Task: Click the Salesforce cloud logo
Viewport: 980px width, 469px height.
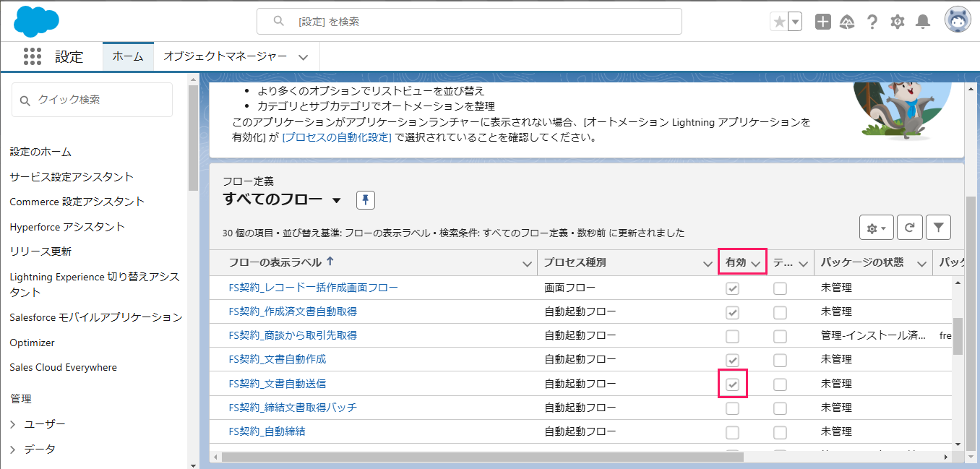Action: [x=36, y=21]
